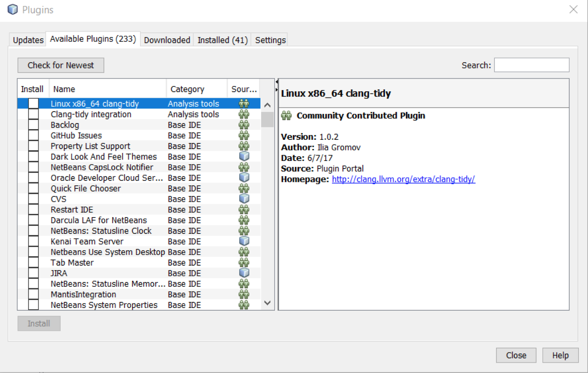Sort plugins by the Source column header

point(244,89)
